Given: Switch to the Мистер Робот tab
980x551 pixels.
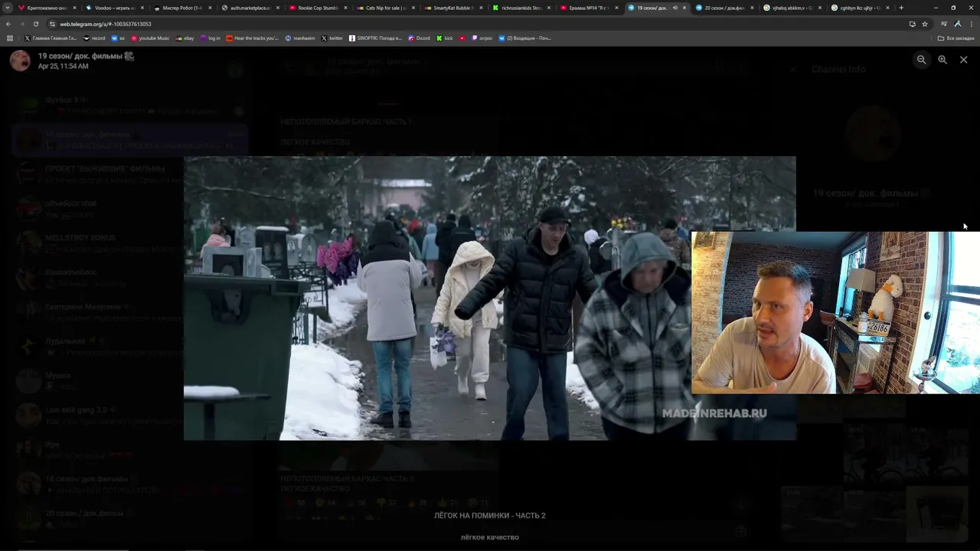Looking at the screenshot, I should (182, 8).
